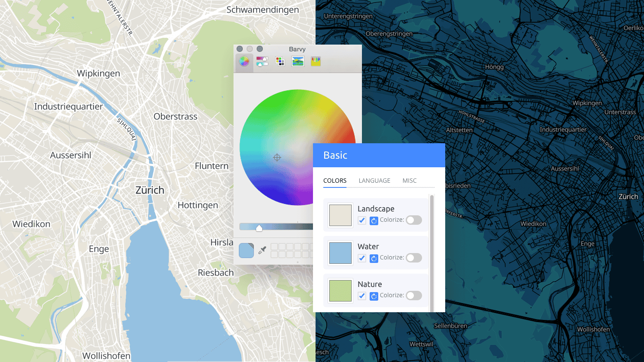Switch to the LANGUAGE tab

[x=374, y=181]
